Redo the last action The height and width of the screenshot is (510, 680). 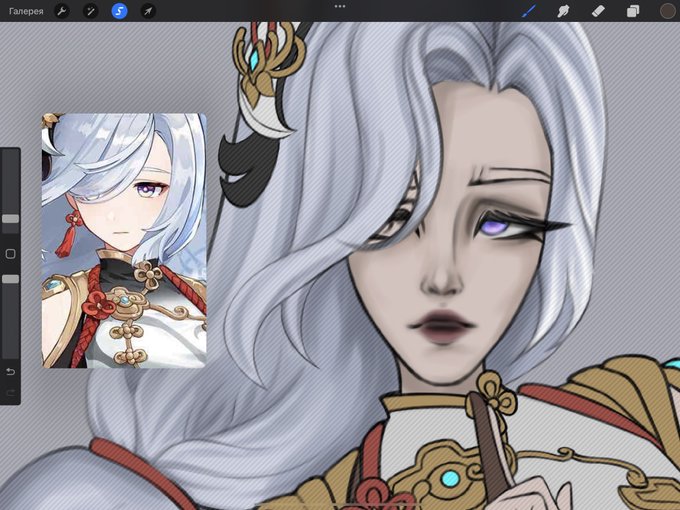(x=11, y=392)
